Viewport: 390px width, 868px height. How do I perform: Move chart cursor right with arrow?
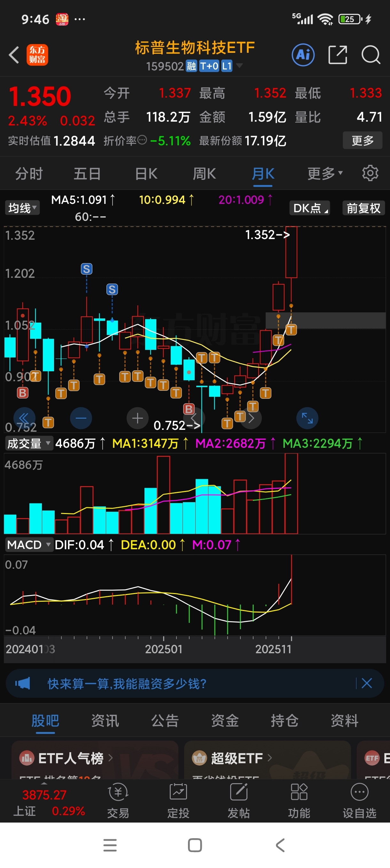[x=251, y=418]
